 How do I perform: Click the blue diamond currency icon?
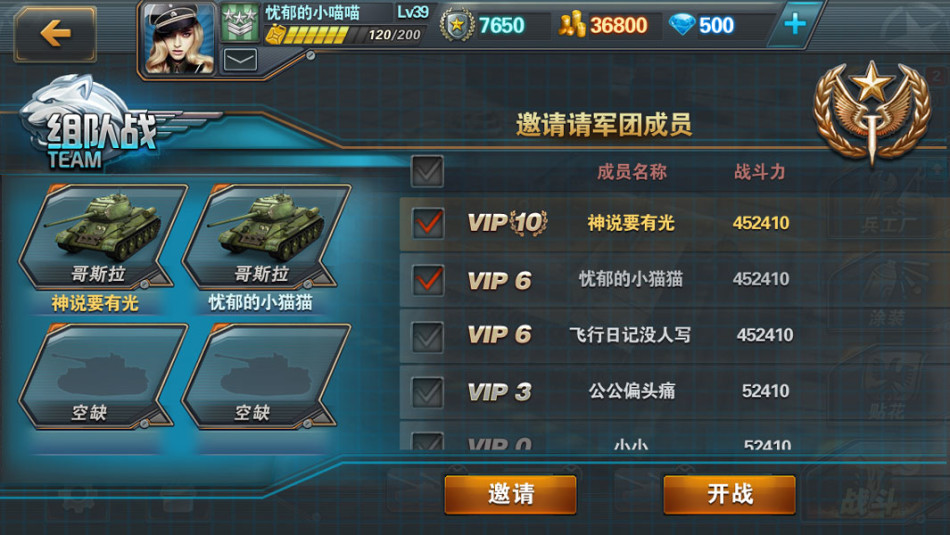click(682, 25)
